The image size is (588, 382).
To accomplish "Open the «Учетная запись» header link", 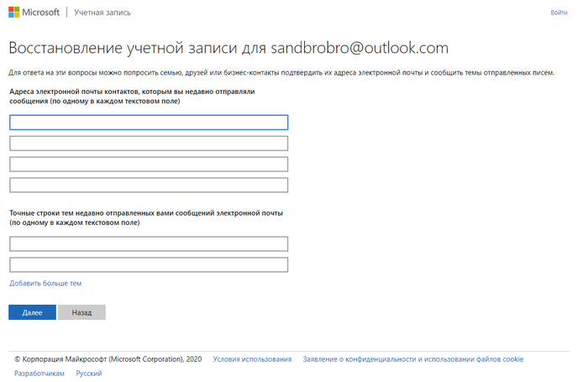I will click(102, 13).
